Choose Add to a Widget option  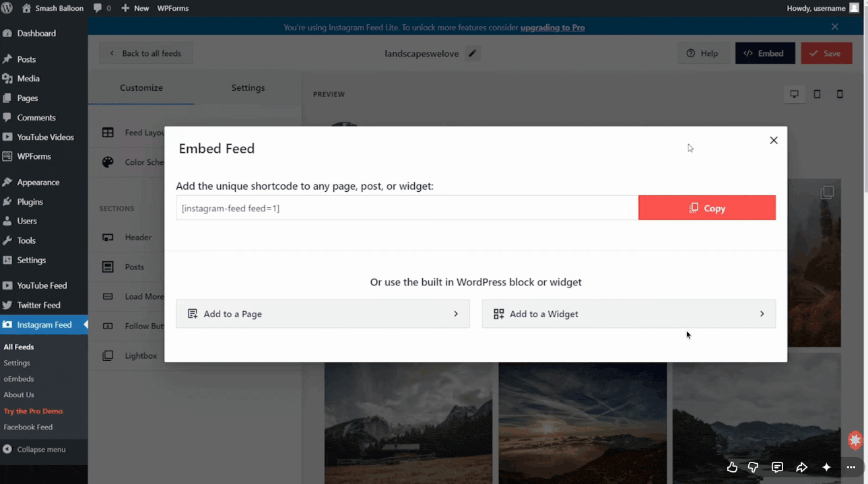629,314
